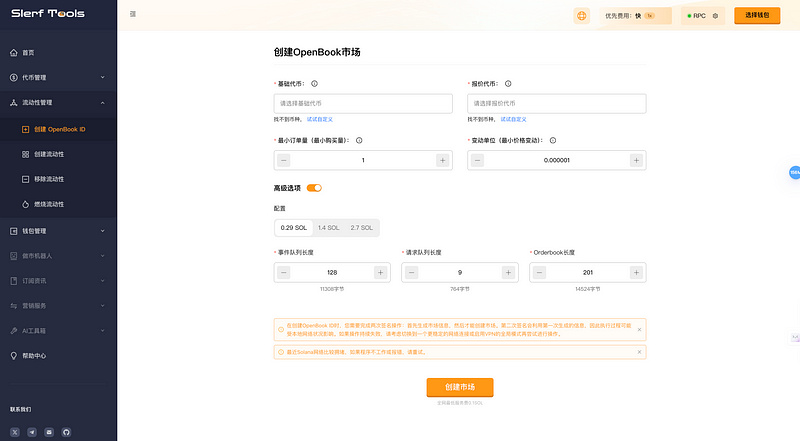Viewport: 800px width, 441px height.
Task: Click the Orderbook长度 field showing 201
Action: click(x=588, y=273)
